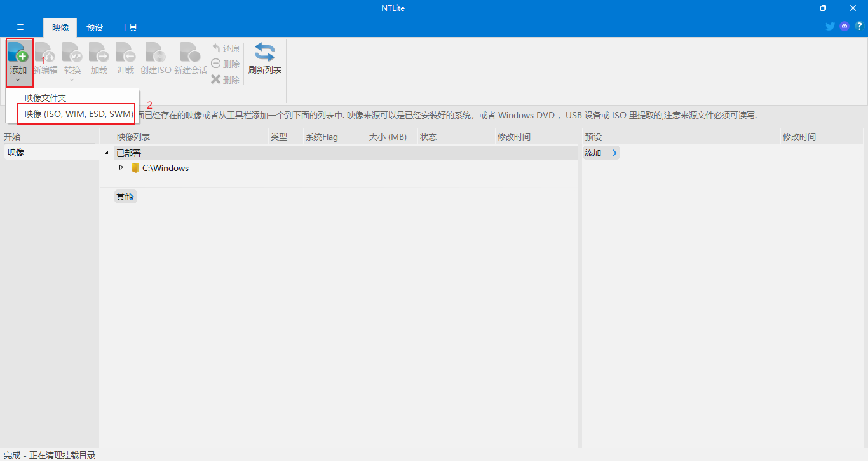Click the folder icon next to C:\Windows
Screen dimensions: 868x461
135,168
